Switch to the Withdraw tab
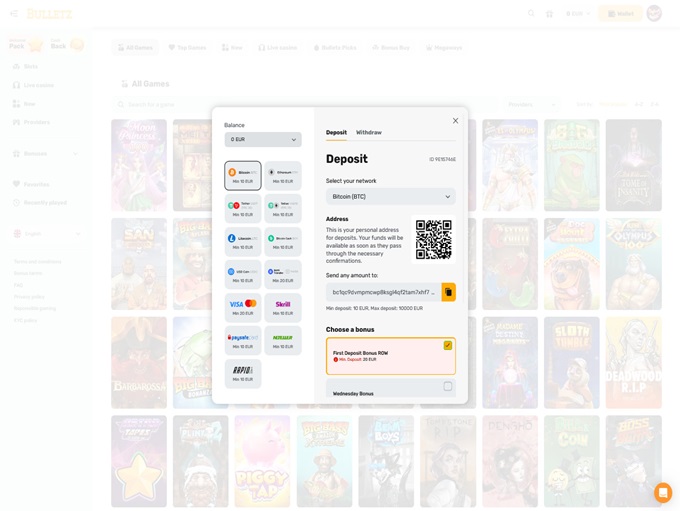Image resolution: width=680 pixels, height=511 pixels. [368, 132]
